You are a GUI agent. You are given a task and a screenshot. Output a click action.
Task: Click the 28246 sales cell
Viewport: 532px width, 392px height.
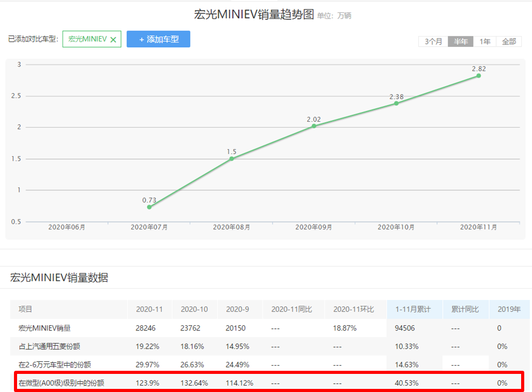[x=145, y=328]
